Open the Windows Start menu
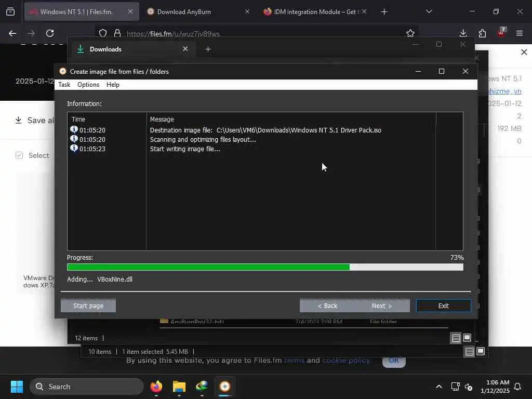Image resolution: width=532 pixels, height=399 pixels. [17, 387]
